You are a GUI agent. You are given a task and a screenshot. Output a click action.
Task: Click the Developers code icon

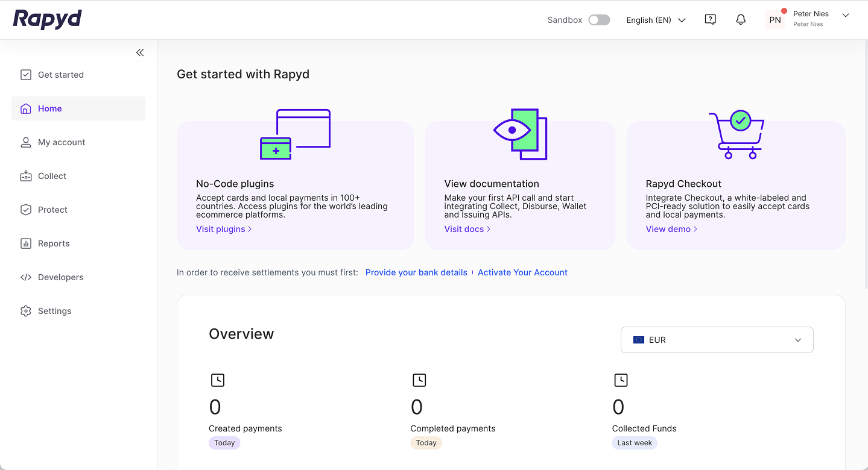[x=25, y=277]
